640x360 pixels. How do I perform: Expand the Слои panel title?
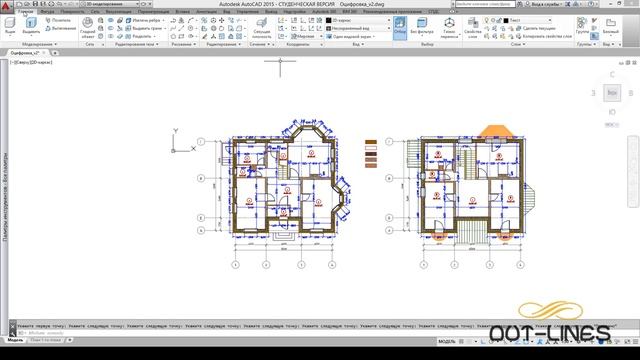518,44
